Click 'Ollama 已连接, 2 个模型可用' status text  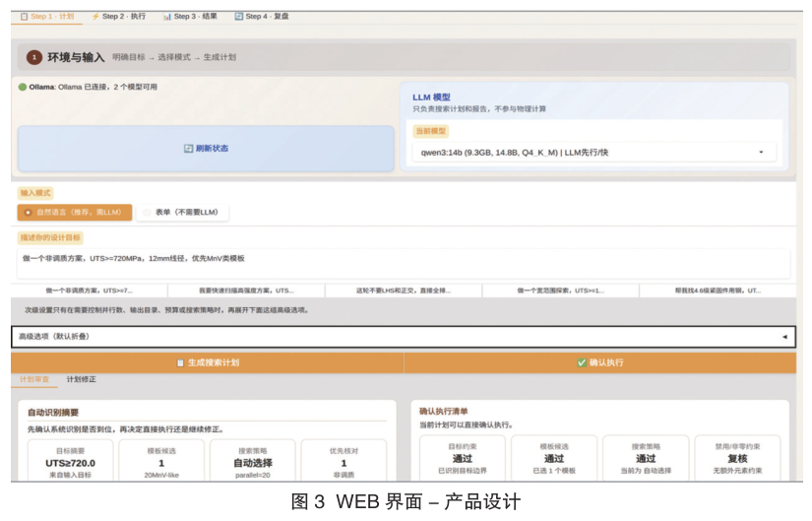click(107, 87)
